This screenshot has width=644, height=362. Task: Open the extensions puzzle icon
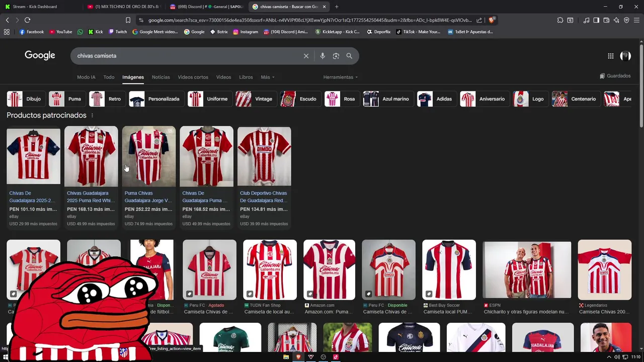click(x=560, y=20)
